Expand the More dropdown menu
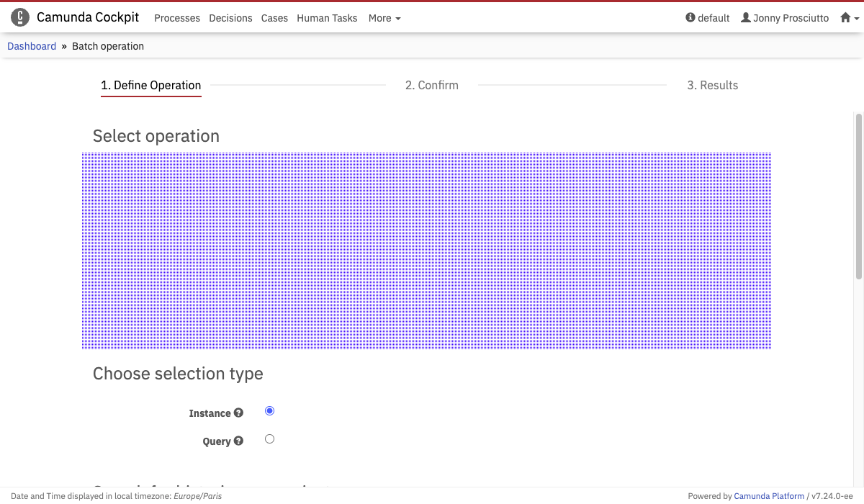 click(384, 18)
